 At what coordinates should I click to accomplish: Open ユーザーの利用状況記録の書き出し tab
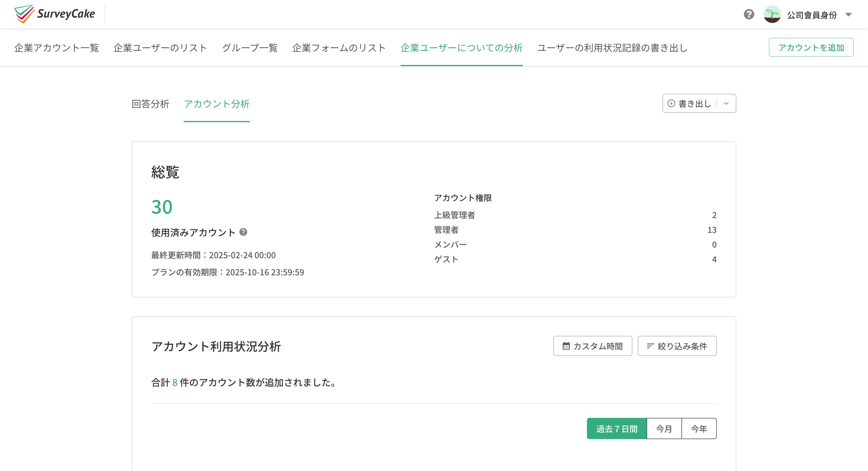612,48
